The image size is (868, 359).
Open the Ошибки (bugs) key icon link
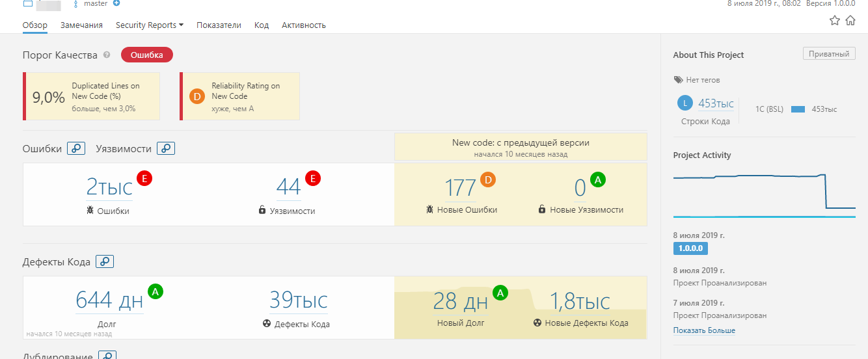click(76, 149)
